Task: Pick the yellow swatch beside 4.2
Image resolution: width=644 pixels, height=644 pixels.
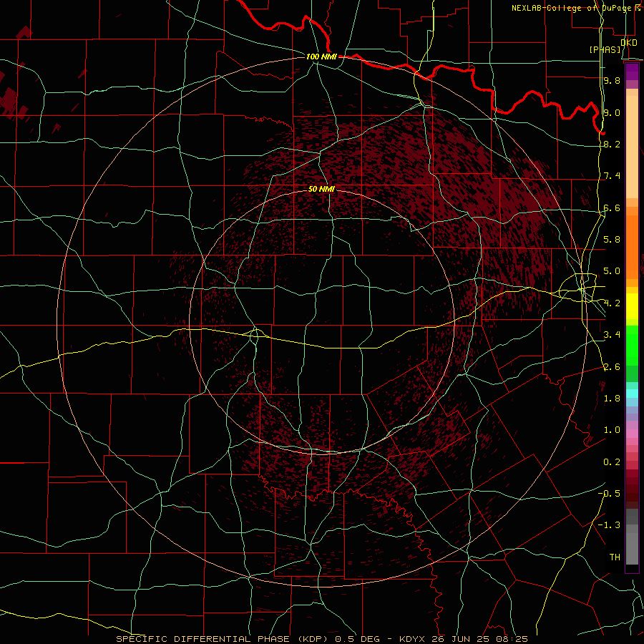Action: pyautogui.click(x=632, y=306)
